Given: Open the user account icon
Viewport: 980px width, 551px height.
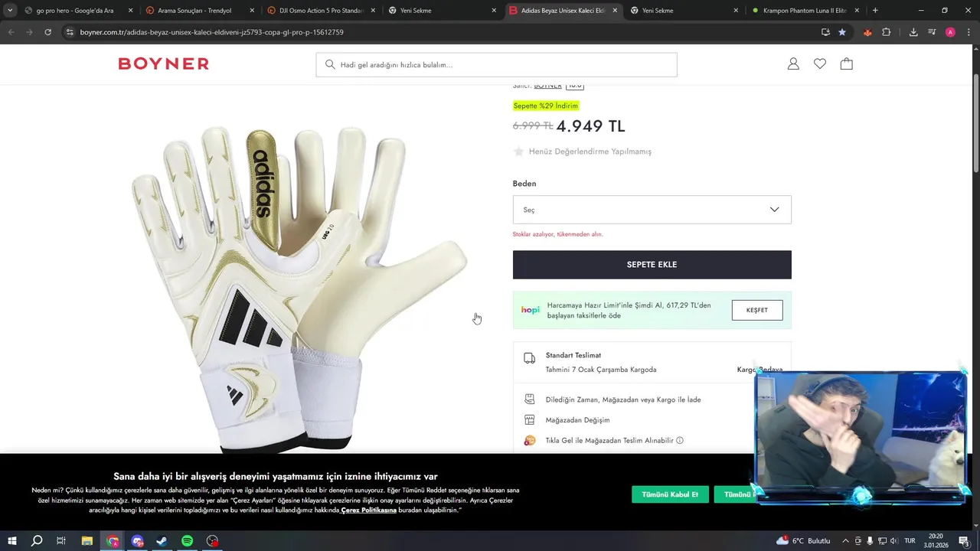Looking at the screenshot, I should coord(793,64).
